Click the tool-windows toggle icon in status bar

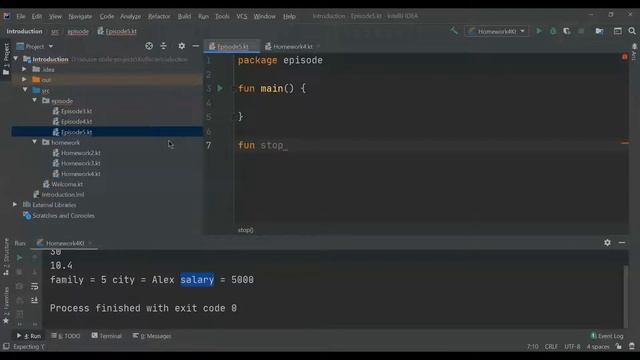tap(6, 347)
